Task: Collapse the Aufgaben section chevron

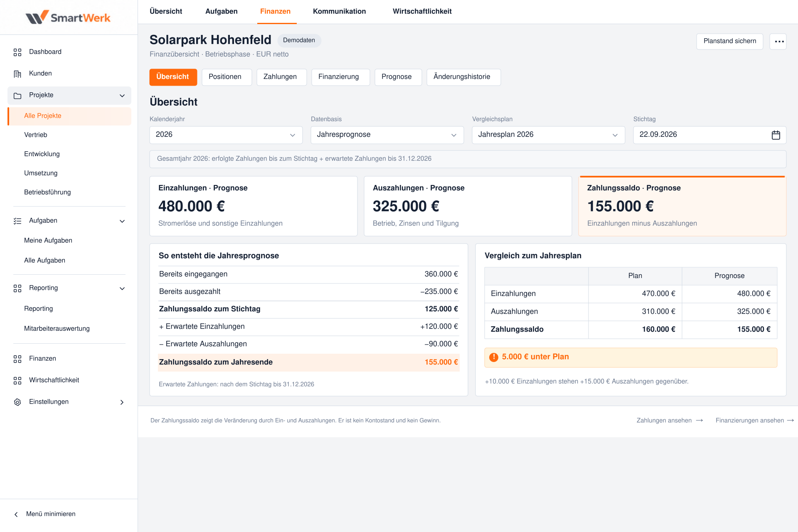Action: click(122, 222)
